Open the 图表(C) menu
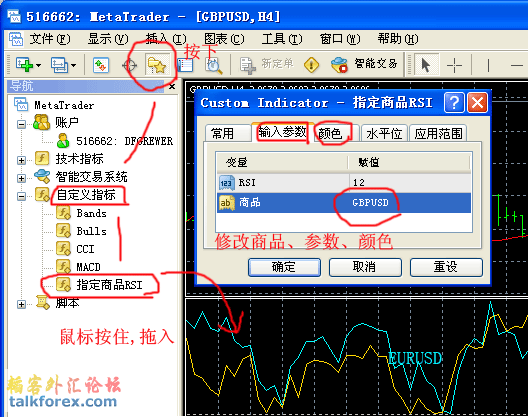This screenshot has height=417, width=528. click(x=224, y=39)
